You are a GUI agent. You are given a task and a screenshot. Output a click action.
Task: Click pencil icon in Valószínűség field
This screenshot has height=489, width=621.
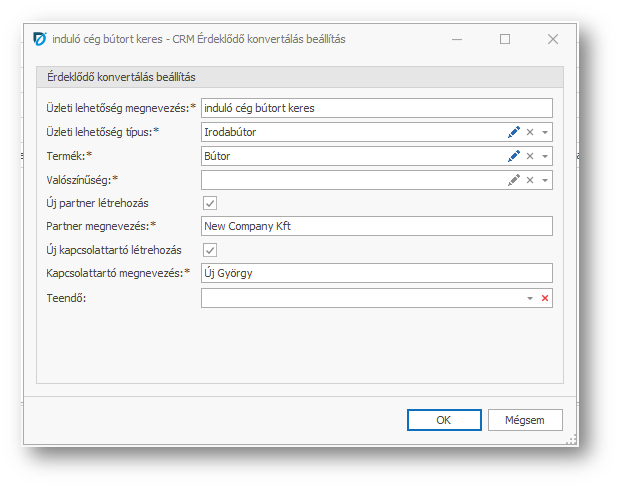click(514, 180)
